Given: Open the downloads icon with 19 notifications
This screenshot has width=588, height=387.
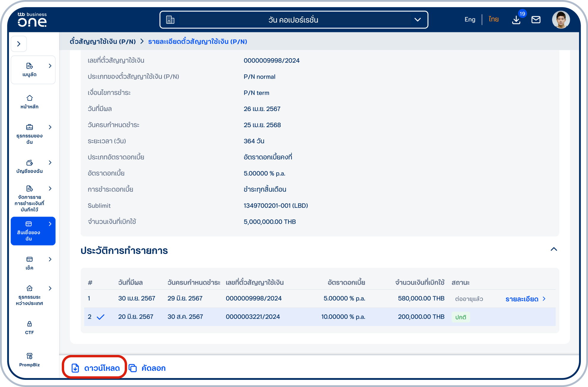Looking at the screenshot, I should pos(516,20).
